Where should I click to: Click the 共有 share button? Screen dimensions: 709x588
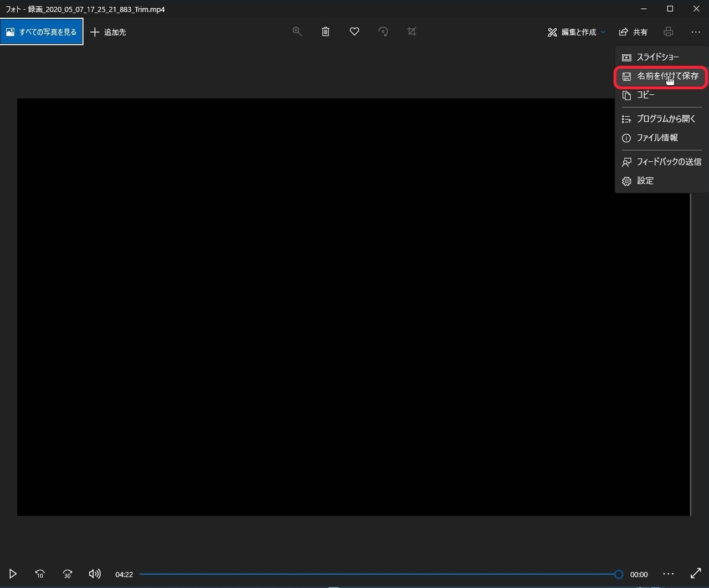point(633,32)
